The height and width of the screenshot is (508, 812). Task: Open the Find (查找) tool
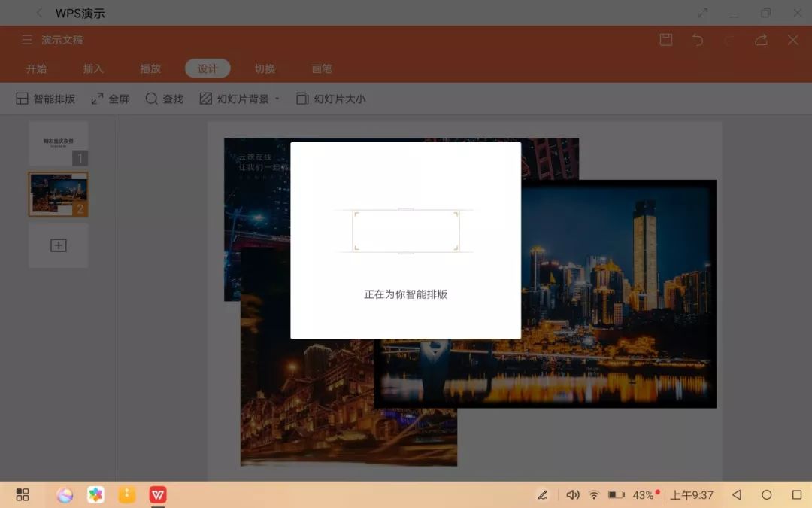[x=163, y=98]
